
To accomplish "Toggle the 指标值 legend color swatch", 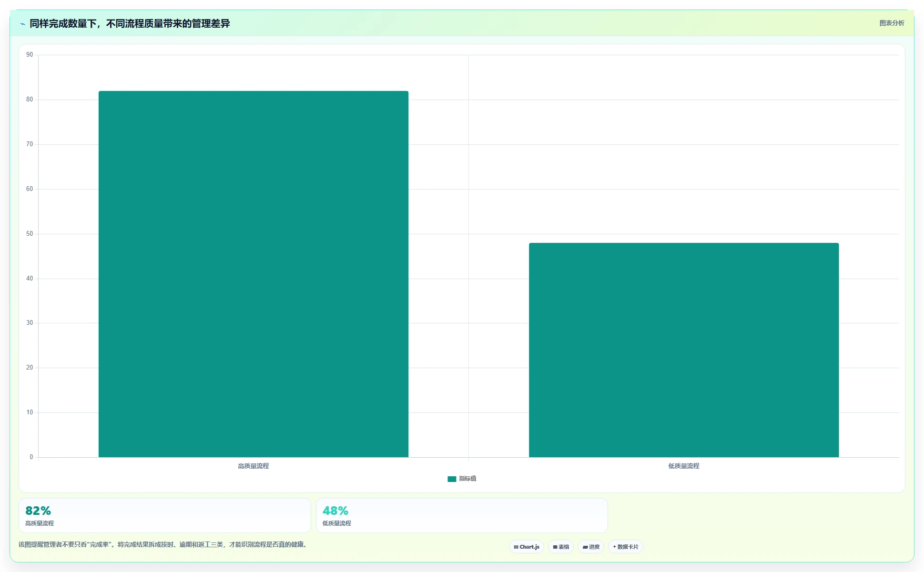I will pyautogui.click(x=452, y=479).
